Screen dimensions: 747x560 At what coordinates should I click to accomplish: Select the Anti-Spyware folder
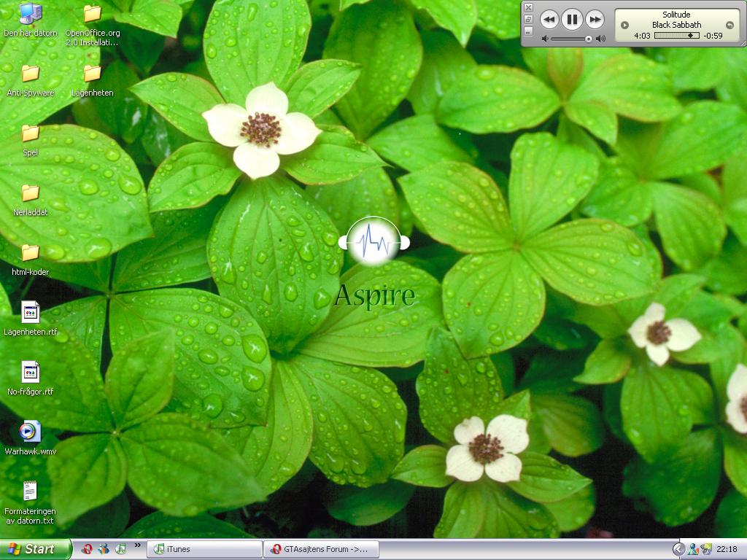[x=31, y=81]
